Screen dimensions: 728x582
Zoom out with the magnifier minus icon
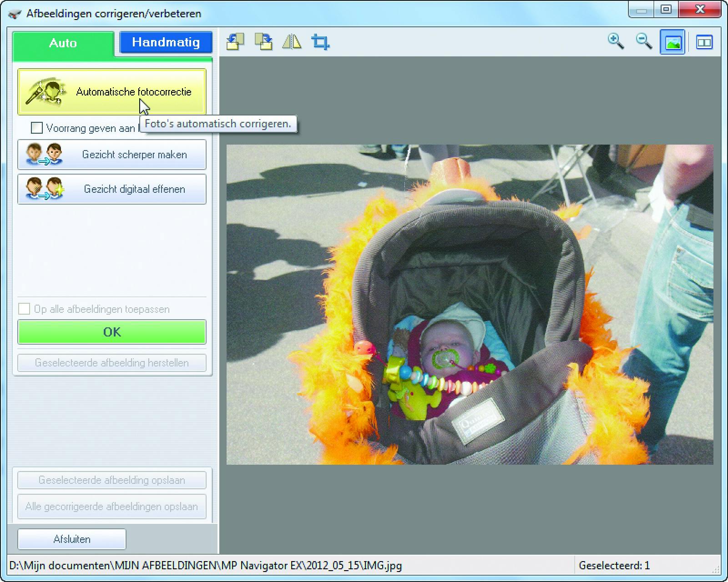point(644,41)
